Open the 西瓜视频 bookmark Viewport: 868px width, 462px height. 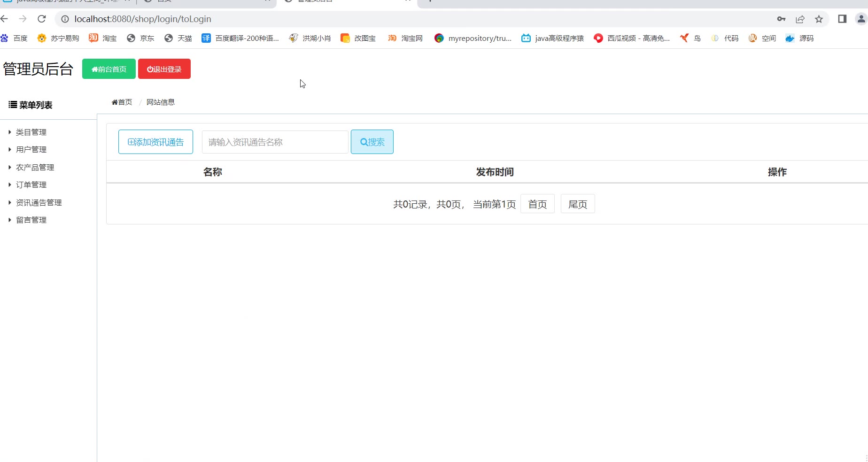click(632, 38)
